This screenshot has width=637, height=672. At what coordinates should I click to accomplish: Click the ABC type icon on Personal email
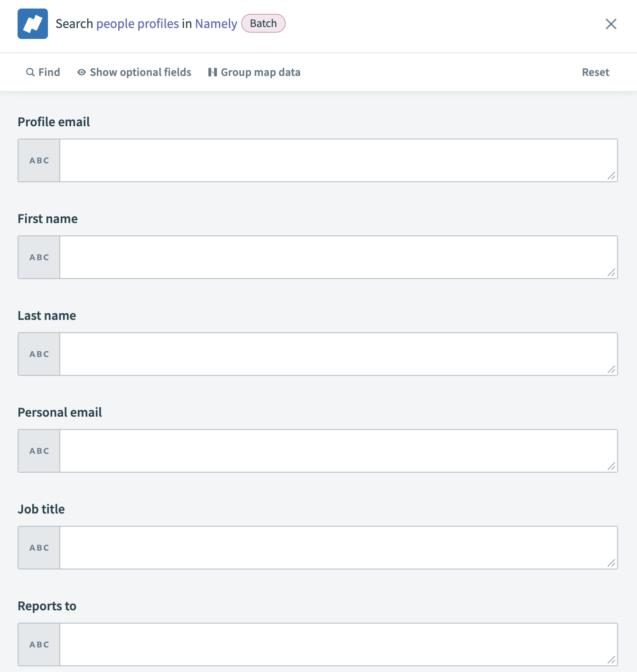38,450
